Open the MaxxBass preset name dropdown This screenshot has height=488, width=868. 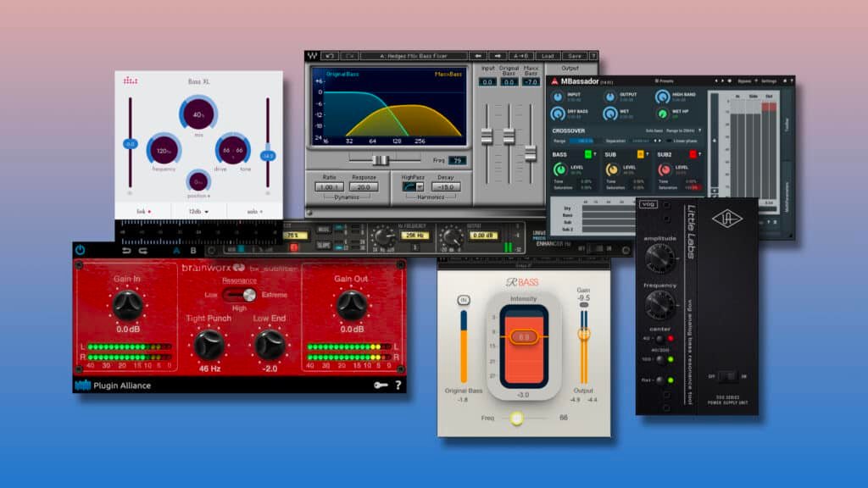414,56
